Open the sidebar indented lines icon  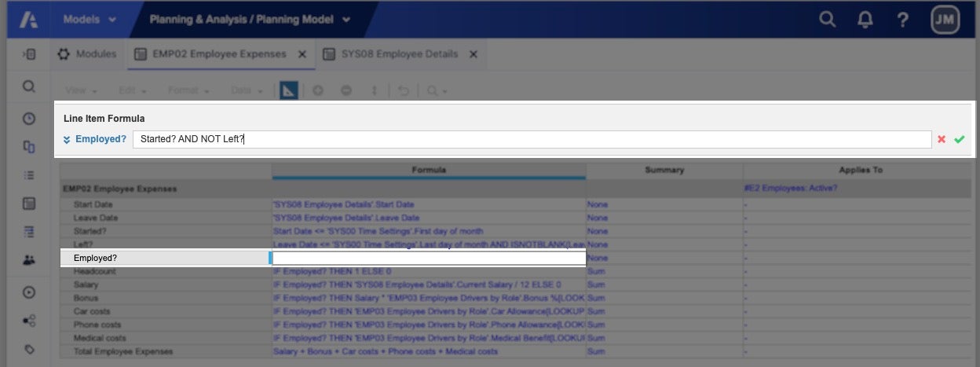pos(29,231)
